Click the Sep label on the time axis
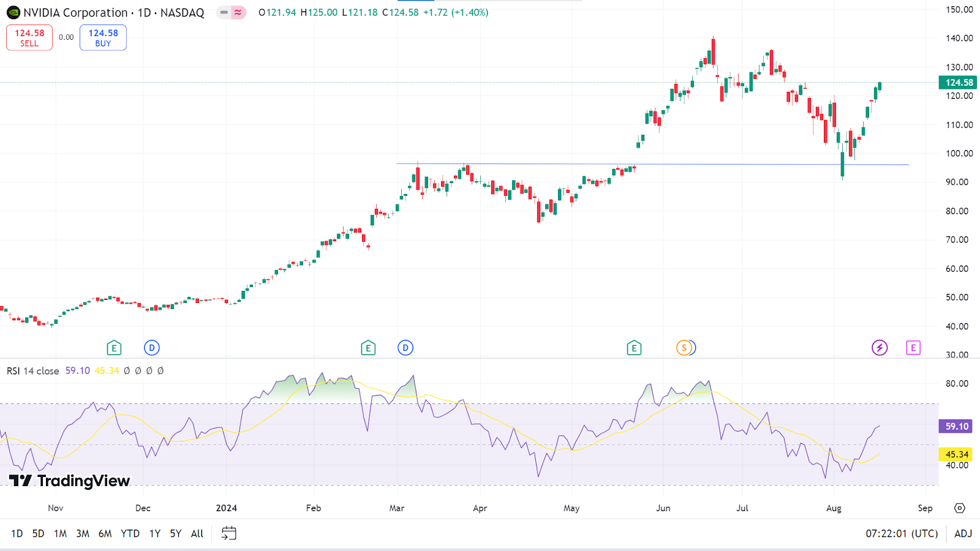 point(925,508)
